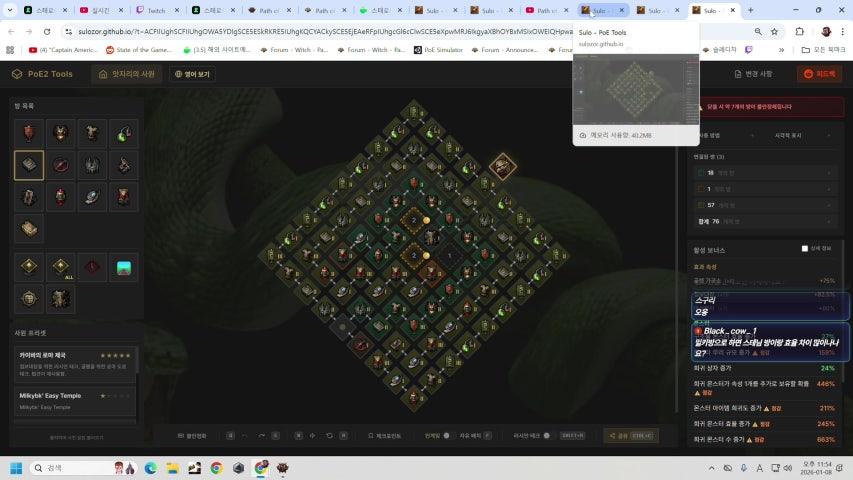Expand the row showing 18 rooms
This screenshot has width=853, height=480.
(764, 173)
